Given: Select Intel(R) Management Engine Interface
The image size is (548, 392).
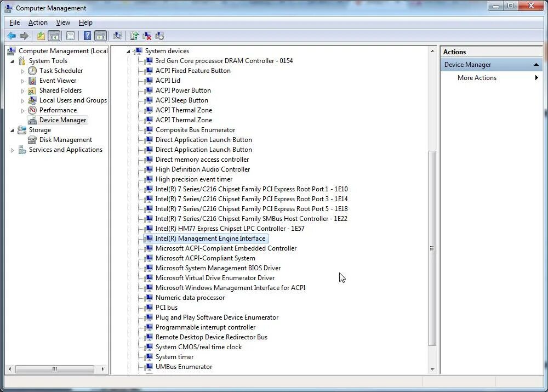Looking at the screenshot, I should tap(210, 238).
